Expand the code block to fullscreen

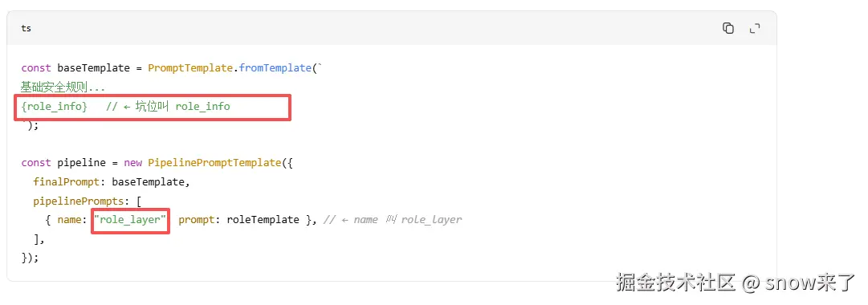(755, 28)
